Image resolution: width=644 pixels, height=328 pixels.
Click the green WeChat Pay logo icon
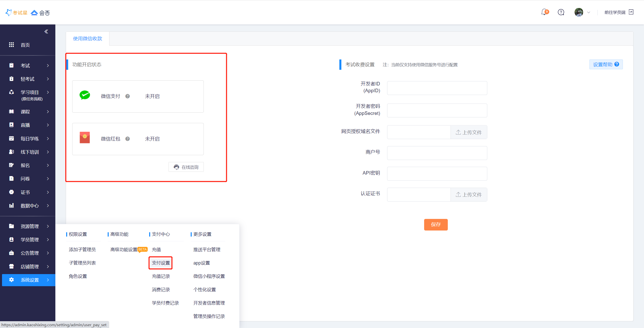click(x=85, y=95)
